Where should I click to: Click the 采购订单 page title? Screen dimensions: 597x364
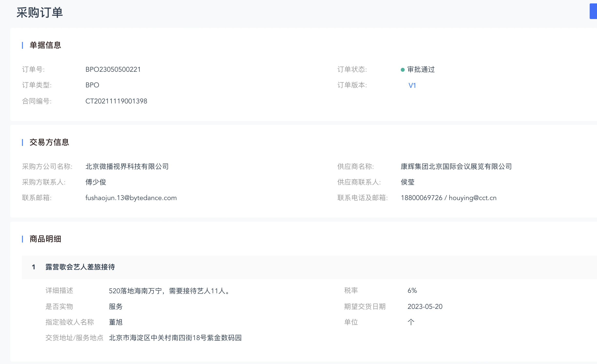(40, 12)
